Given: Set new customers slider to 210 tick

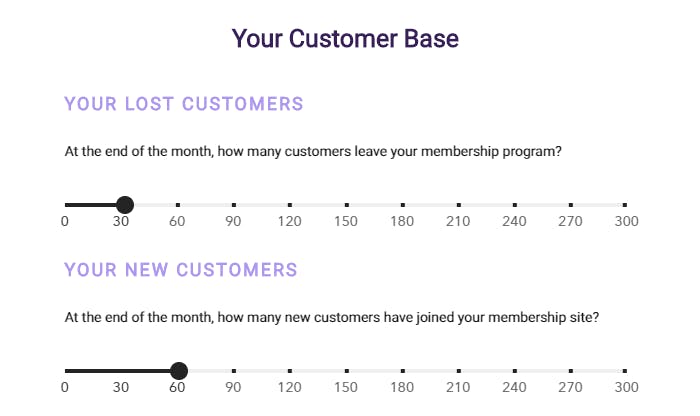Looking at the screenshot, I should click(x=459, y=371).
